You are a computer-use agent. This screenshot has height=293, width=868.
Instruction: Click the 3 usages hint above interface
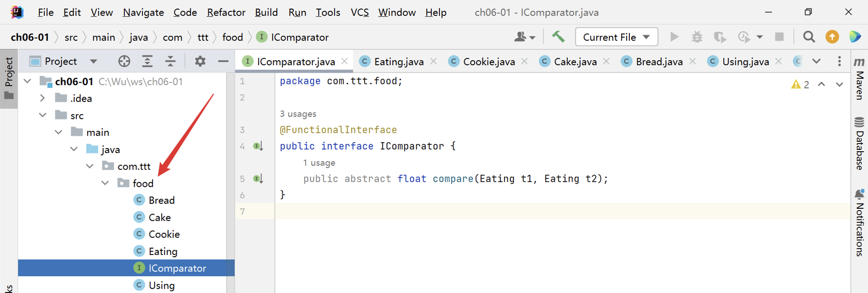298,114
